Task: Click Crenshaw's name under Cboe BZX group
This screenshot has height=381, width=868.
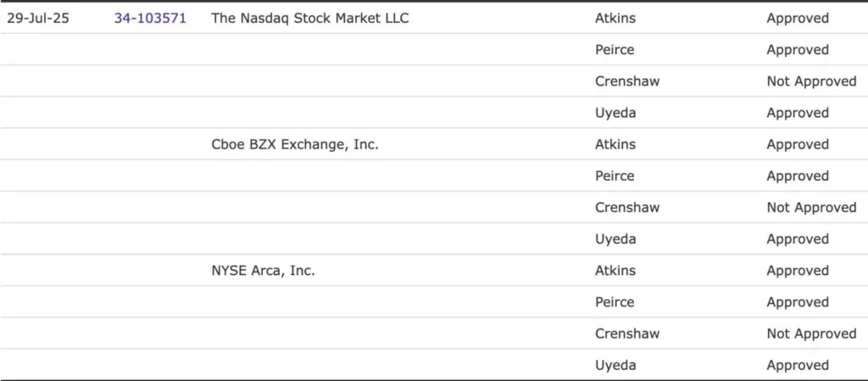Action: point(627,207)
